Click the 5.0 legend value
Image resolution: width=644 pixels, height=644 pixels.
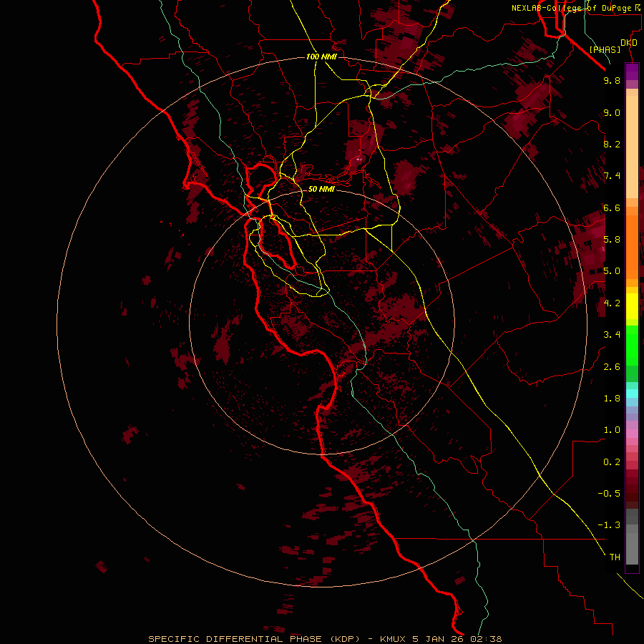tap(612, 271)
